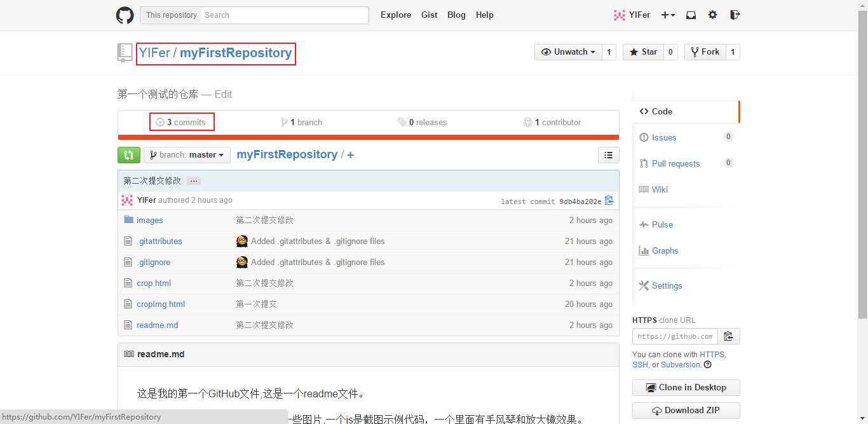Open the Wiki tab in sidebar
Screen dimensions: 868x424
(x=686, y=189)
